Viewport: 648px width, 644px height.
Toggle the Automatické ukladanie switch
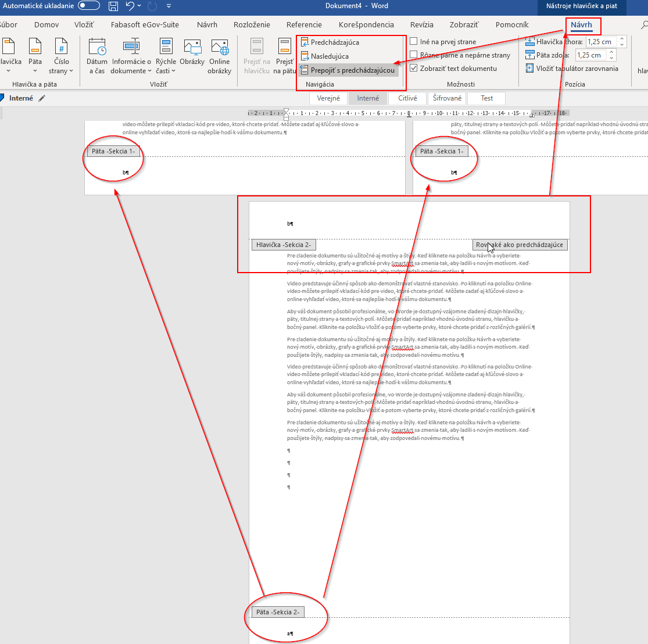tap(89, 6)
